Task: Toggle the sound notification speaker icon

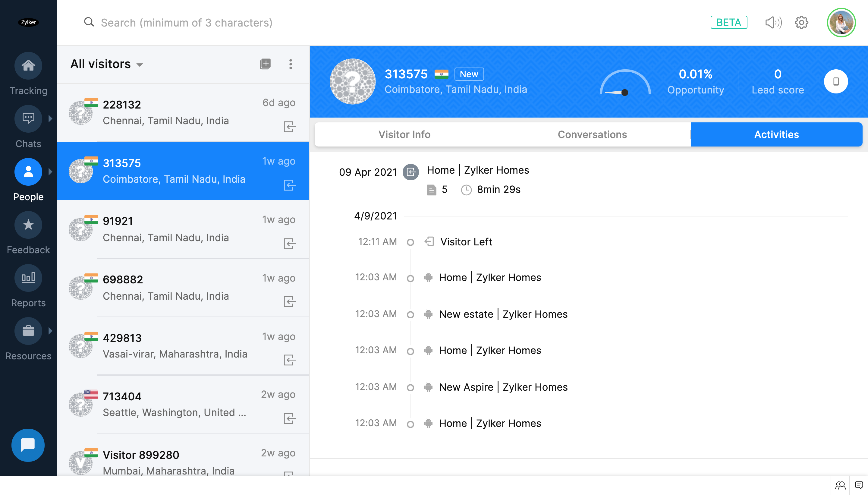Action: (773, 22)
